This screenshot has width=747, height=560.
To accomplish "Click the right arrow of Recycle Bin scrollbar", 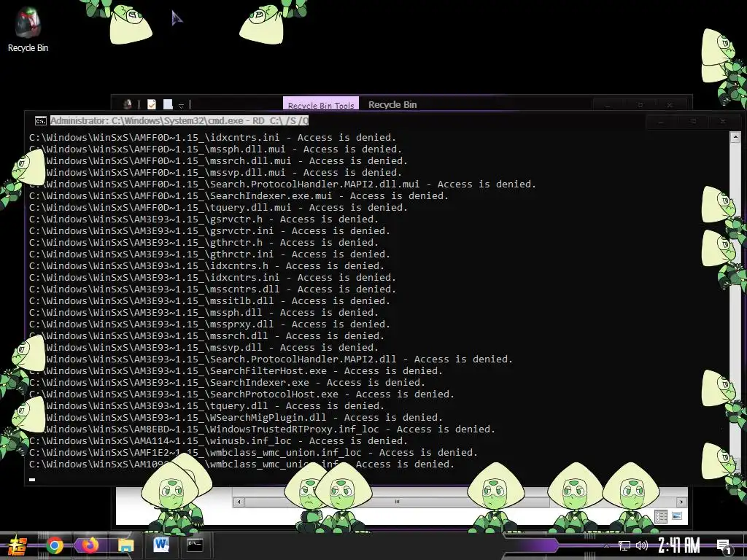I will click(x=681, y=502).
